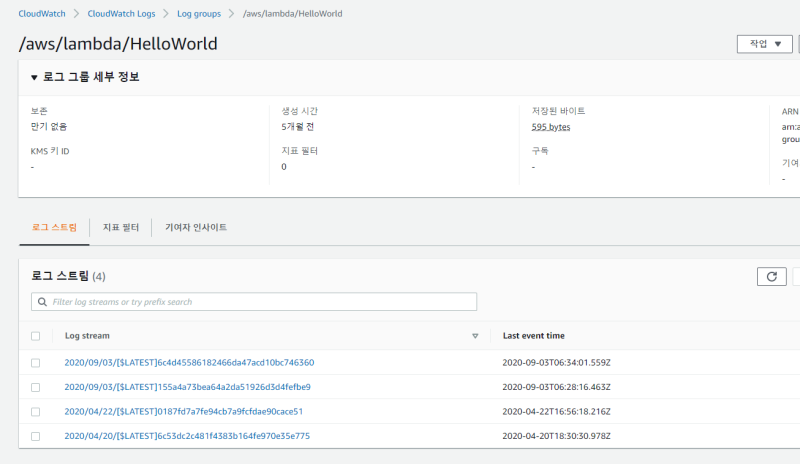The width and height of the screenshot is (800, 464).
Task: Click the filter log streams search field
Action: coord(260,302)
